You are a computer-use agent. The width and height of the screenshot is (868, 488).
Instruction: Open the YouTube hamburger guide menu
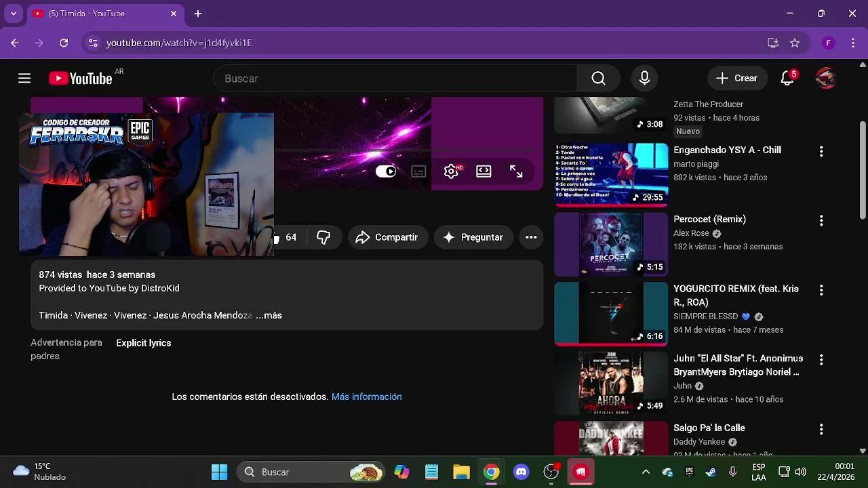[24, 79]
